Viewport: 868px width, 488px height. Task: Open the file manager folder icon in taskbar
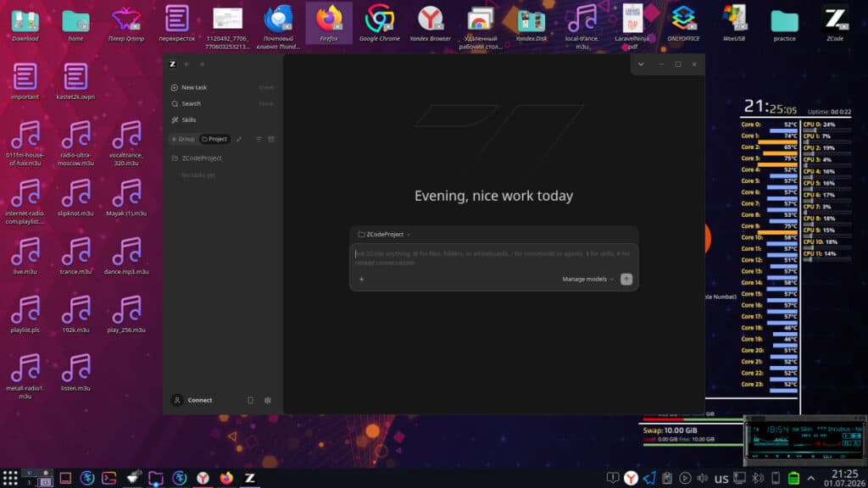tap(156, 478)
